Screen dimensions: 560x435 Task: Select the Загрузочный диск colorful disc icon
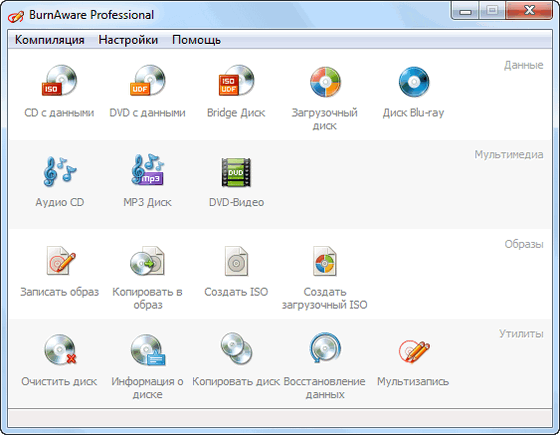pos(325,82)
